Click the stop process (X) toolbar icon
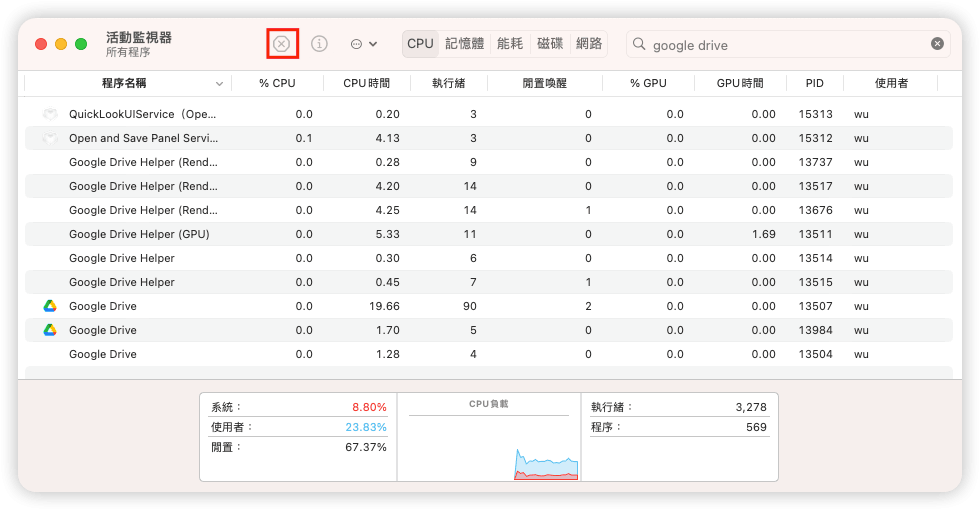The height and width of the screenshot is (510, 980). coord(282,44)
